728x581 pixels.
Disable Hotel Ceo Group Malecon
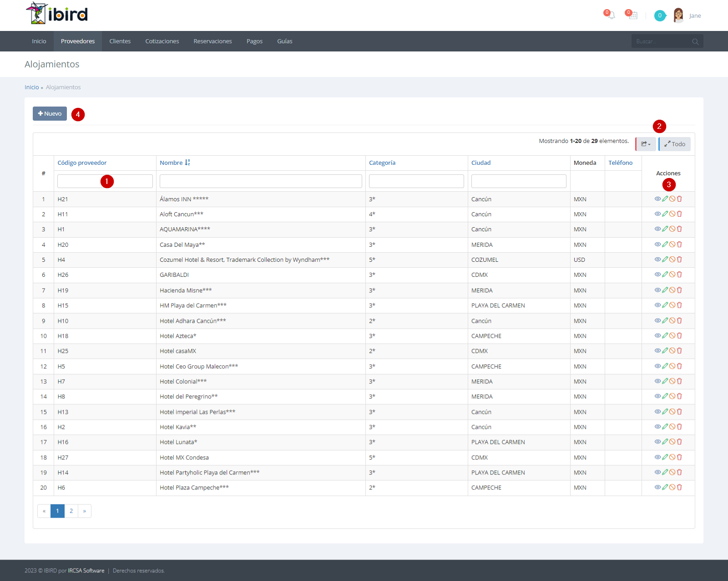click(x=672, y=366)
